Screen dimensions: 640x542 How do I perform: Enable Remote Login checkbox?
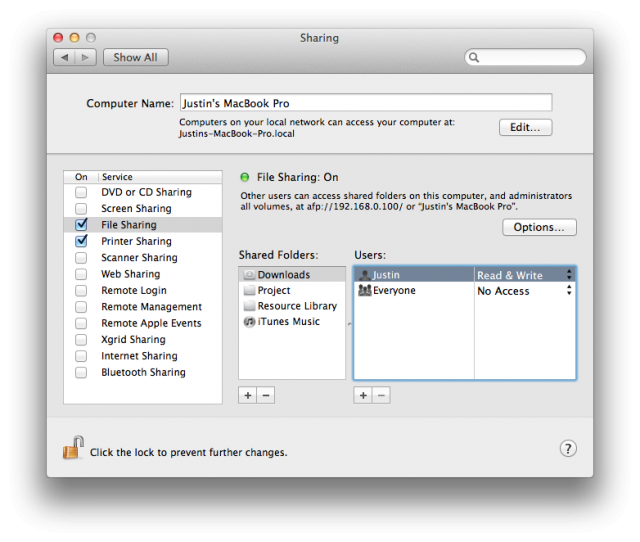point(81,290)
